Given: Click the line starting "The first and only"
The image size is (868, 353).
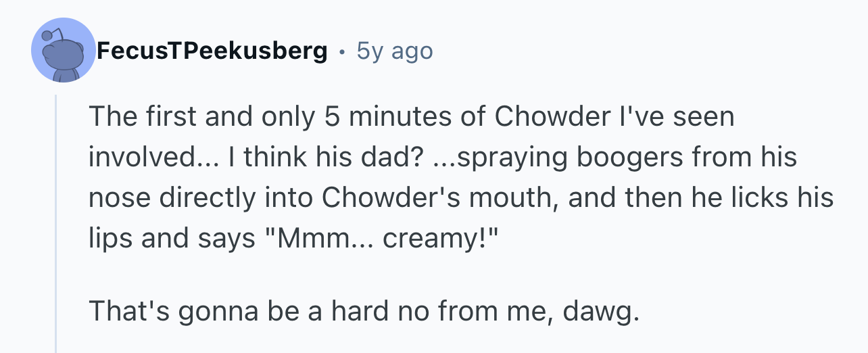Looking at the screenshot, I should (411, 118).
